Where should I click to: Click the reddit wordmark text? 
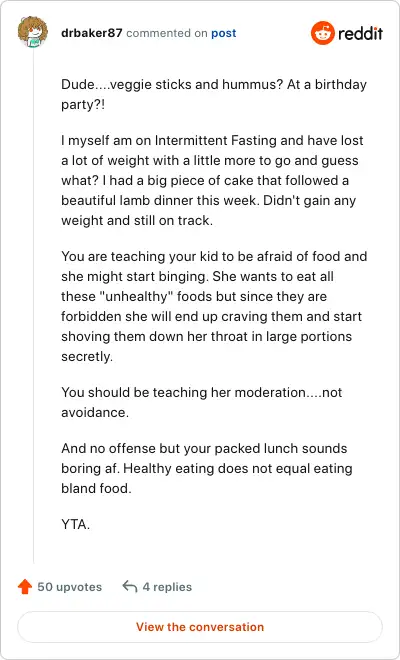tap(360, 33)
